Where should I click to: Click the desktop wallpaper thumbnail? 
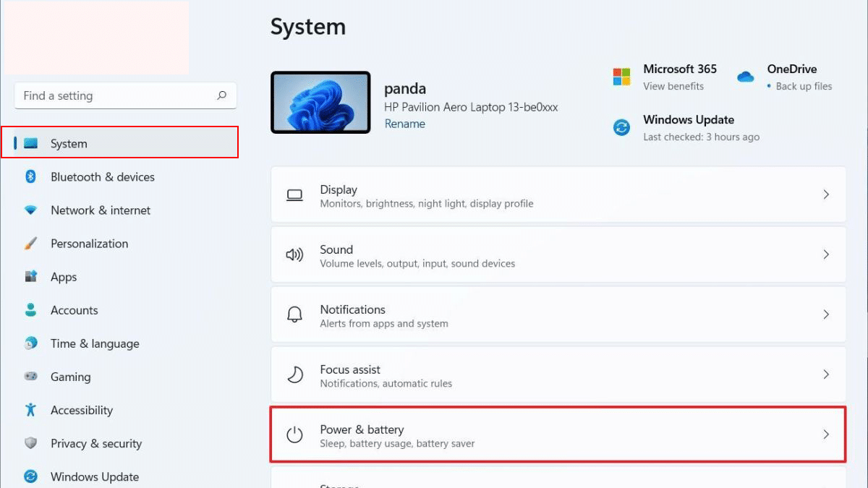[320, 103]
